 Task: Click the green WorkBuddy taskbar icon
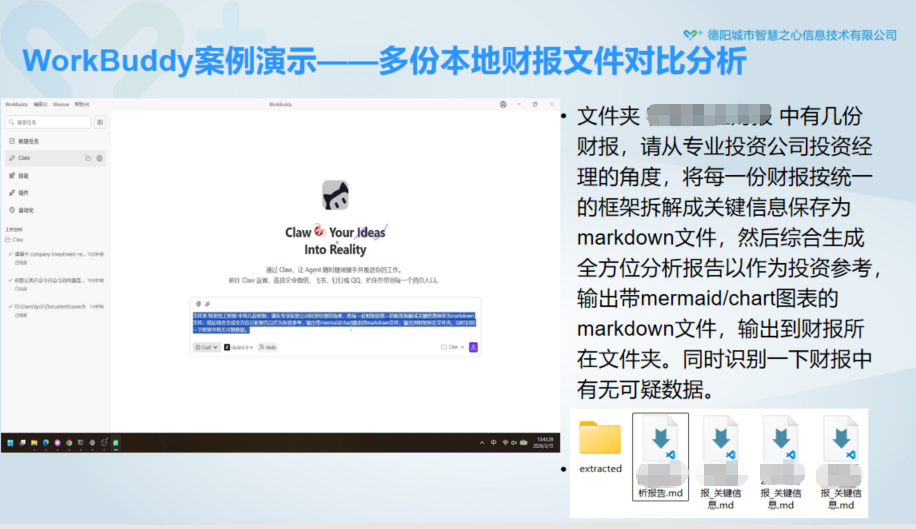click(116, 443)
